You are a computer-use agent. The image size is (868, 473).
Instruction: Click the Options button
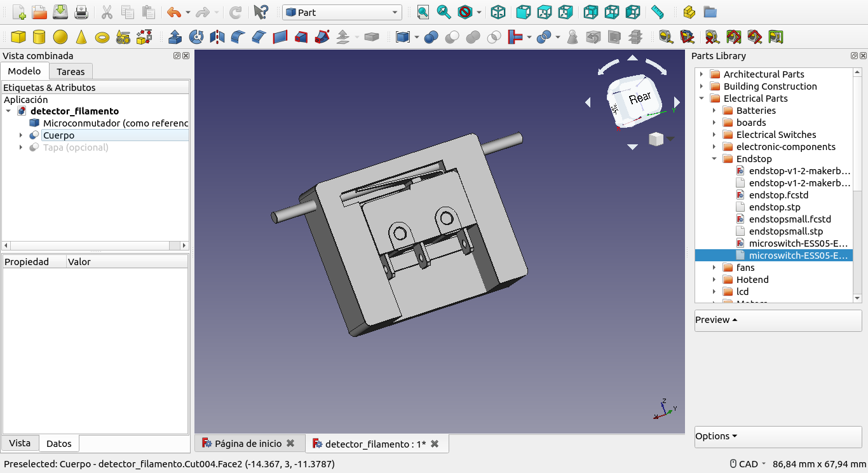[x=716, y=436]
